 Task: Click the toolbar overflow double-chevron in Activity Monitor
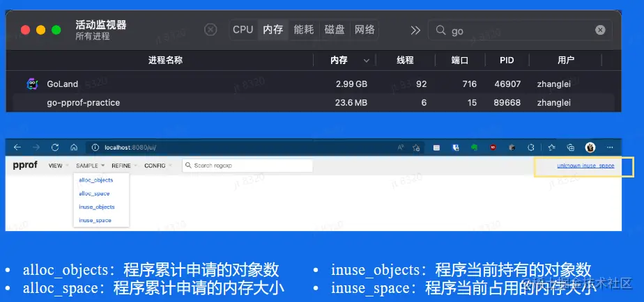[415, 31]
